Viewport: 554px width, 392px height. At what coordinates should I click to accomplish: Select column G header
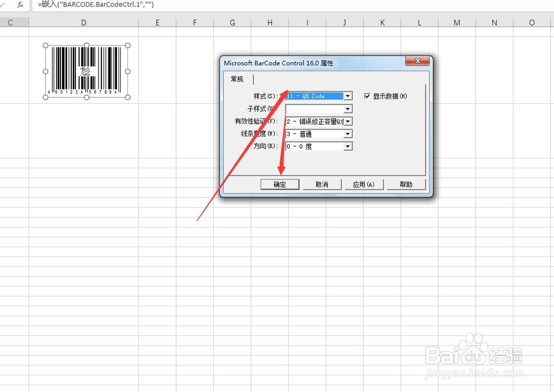tap(232, 23)
